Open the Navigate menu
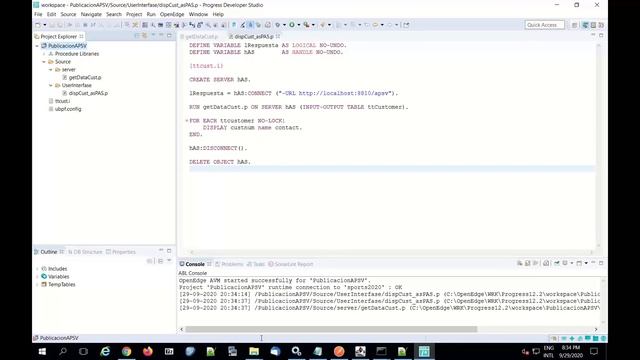This screenshot has height=360, width=640. (x=91, y=14)
